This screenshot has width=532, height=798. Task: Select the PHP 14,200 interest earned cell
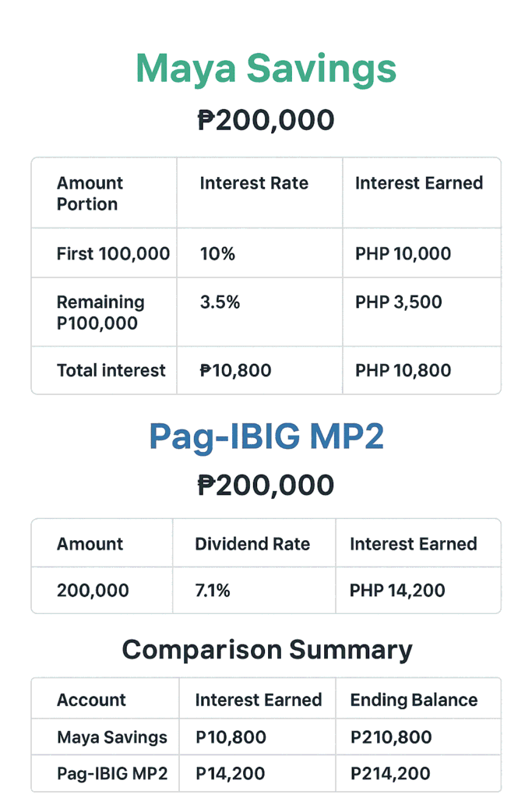click(397, 590)
